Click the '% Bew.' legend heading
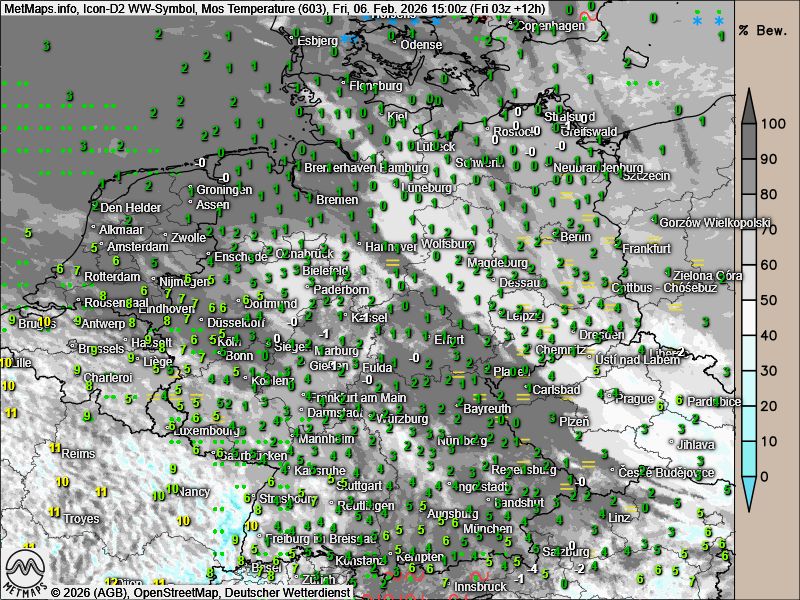 coord(764,30)
